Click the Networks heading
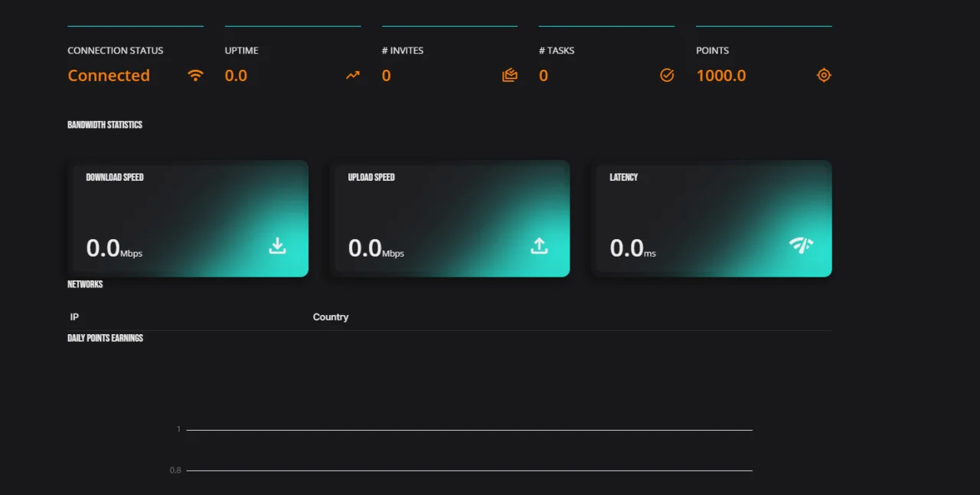Screen dimensions: 980x495 tap(85, 284)
